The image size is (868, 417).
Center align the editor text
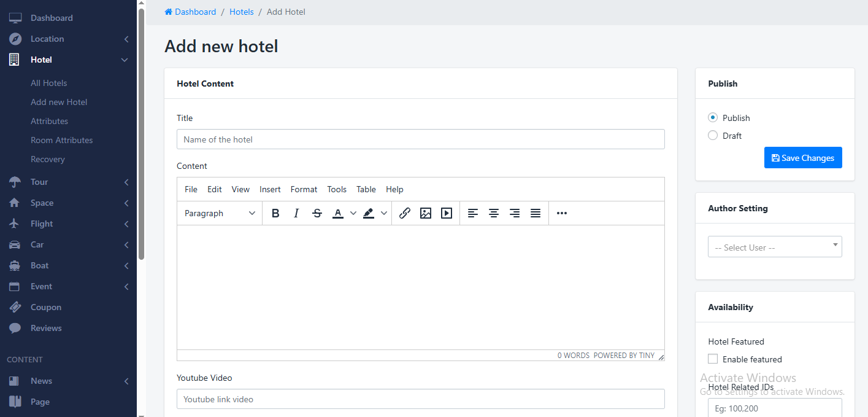click(494, 213)
